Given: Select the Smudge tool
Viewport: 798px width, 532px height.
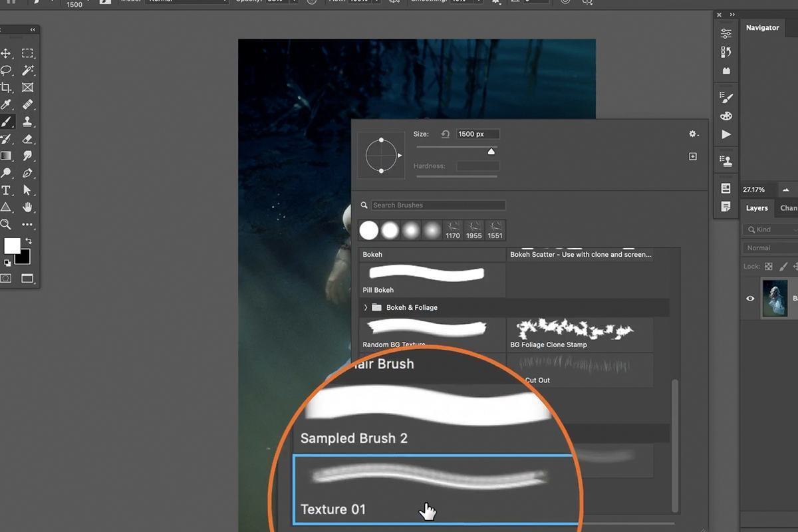Looking at the screenshot, I should [27, 156].
